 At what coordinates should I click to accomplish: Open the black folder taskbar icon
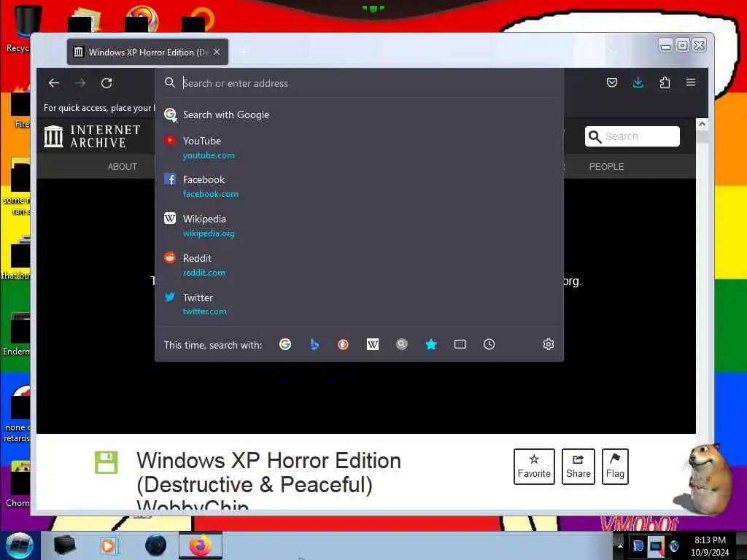(x=64, y=545)
